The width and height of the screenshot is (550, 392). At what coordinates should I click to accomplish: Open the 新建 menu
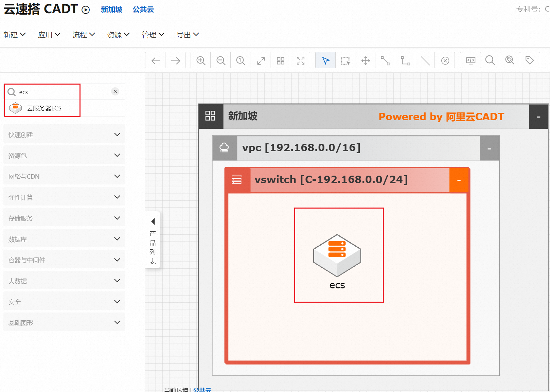15,35
